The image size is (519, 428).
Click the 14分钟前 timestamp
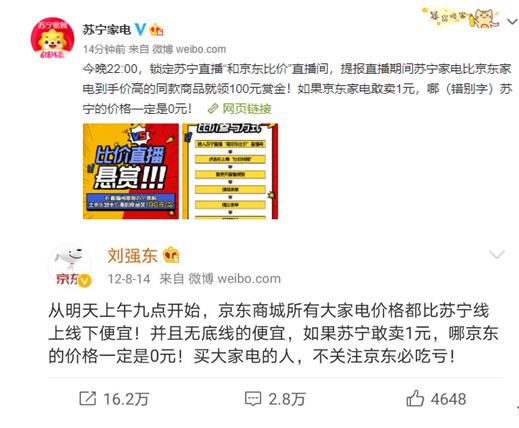tap(104, 49)
